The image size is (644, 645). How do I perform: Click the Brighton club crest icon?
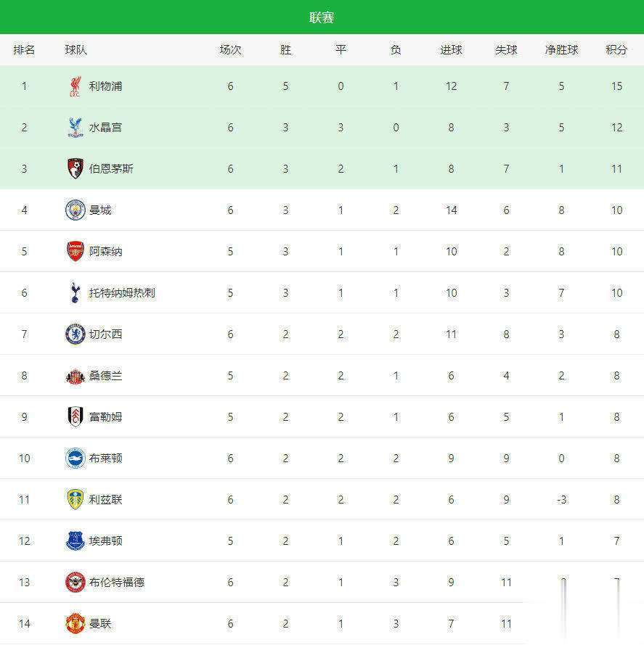coord(75,459)
